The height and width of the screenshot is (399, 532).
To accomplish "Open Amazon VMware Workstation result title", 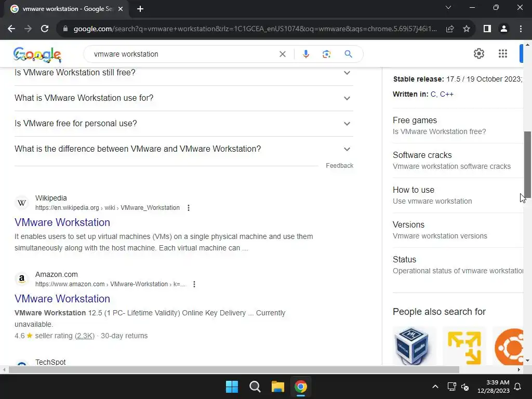I will click(62, 299).
